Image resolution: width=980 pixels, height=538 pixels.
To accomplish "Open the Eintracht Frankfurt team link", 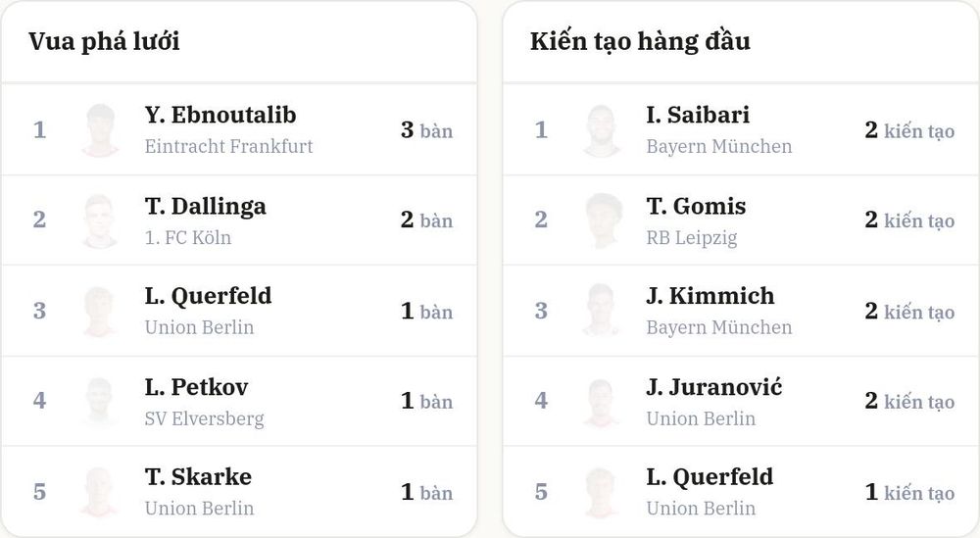I will [x=228, y=146].
